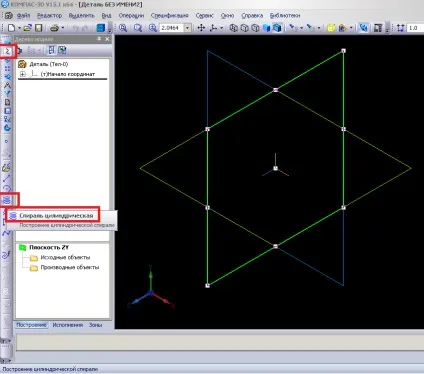Image resolution: width=424 pixels, height=374 pixels.
Task: Click the step icon left of 1.0 field
Action: (x=400, y=28)
